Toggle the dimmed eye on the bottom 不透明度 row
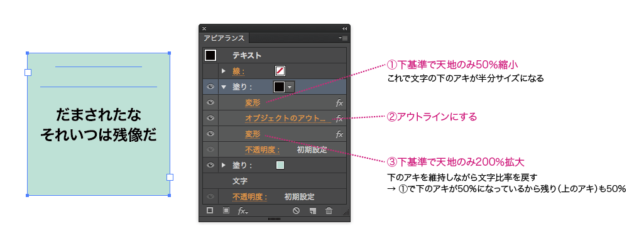644x246 pixels. pos(210,196)
